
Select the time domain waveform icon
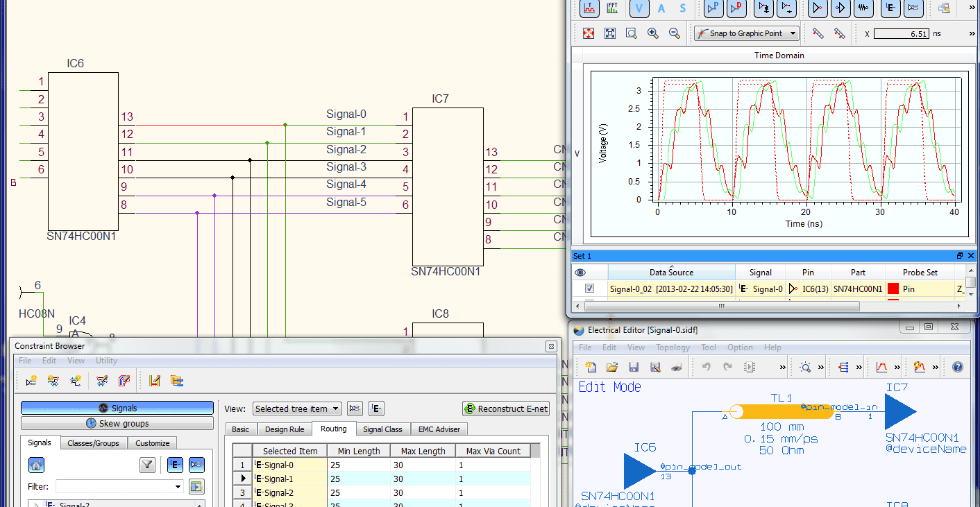point(589,8)
